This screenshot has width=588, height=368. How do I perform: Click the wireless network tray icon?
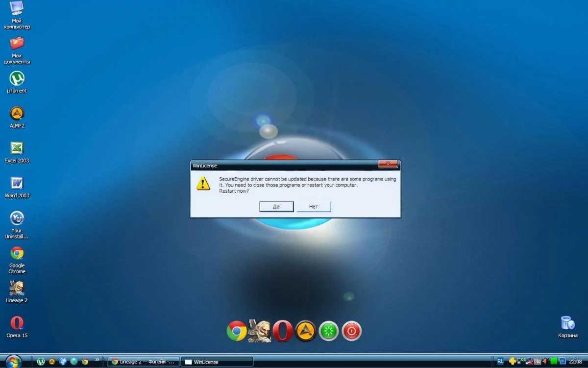[521, 361]
